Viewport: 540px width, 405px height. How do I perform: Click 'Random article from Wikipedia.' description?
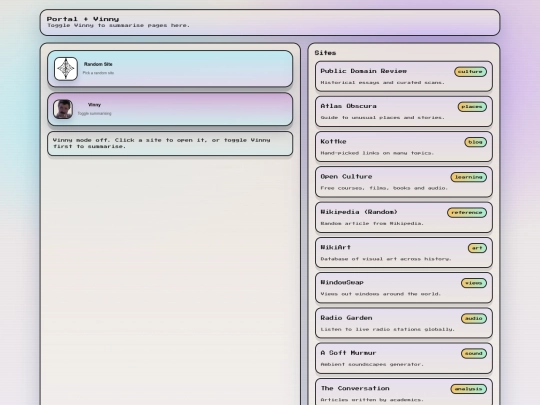372,224
